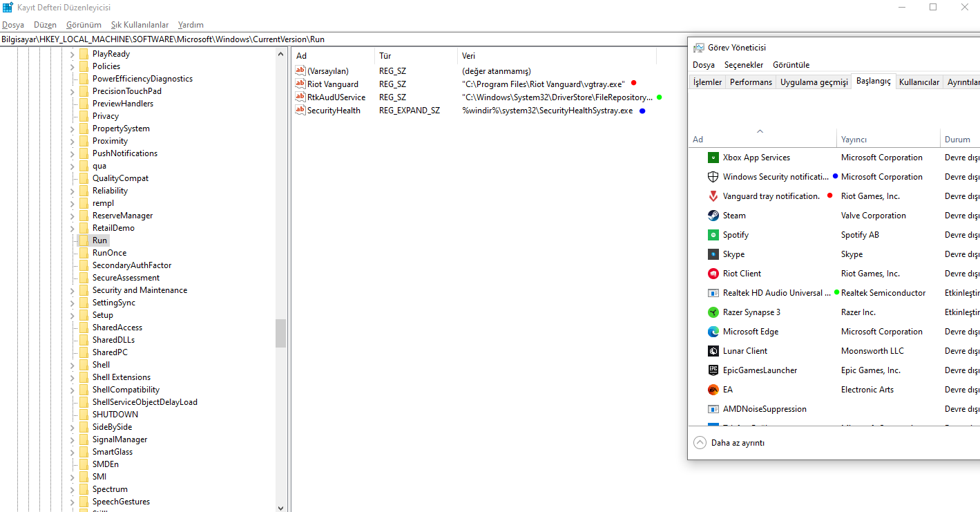980x512 pixels.
Task: Click the Spotify icon in startup list
Action: pos(713,235)
